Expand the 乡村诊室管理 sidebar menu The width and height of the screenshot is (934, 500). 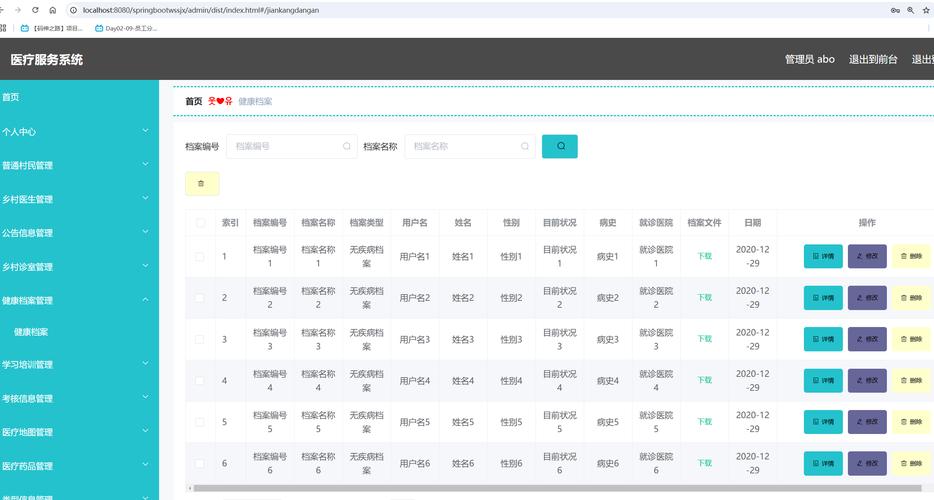click(x=79, y=266)
